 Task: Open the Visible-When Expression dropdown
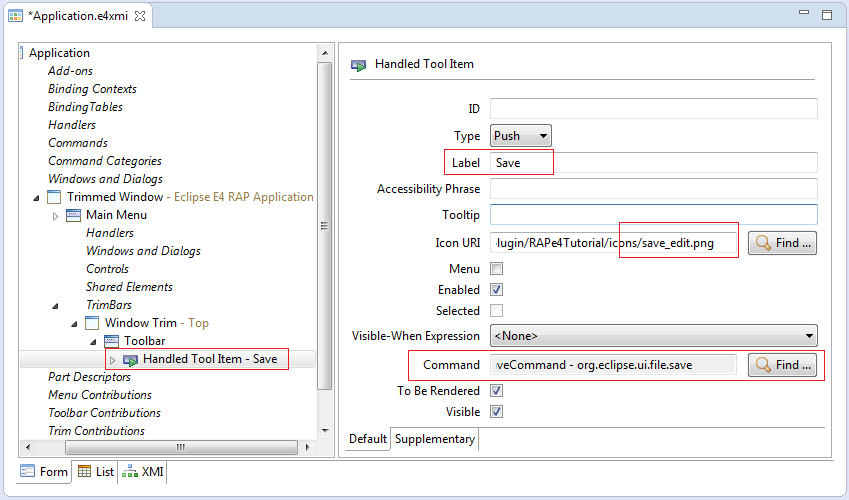click(x=654, y=336)
